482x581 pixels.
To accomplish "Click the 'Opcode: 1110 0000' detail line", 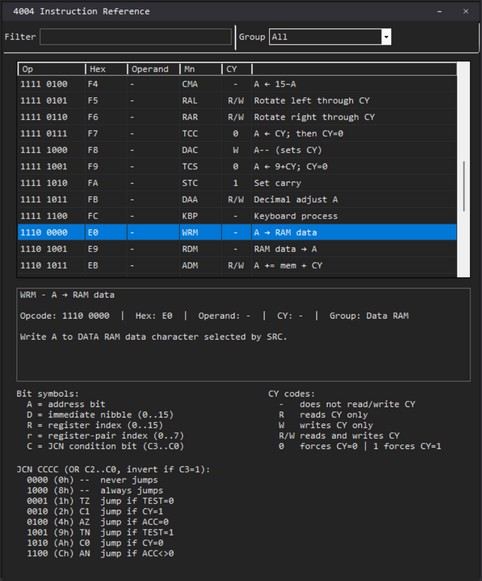I will coord(64,316).
